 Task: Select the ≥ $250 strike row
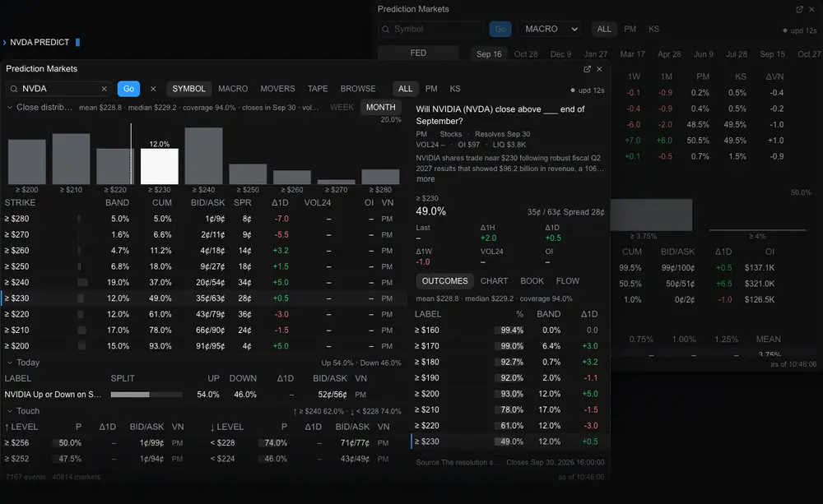tap(203, 266)
